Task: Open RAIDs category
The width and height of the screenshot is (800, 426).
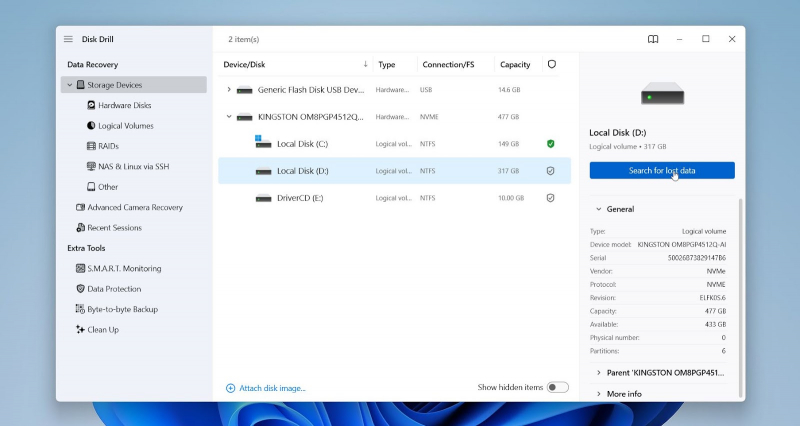Action: (x=108, y=146)
